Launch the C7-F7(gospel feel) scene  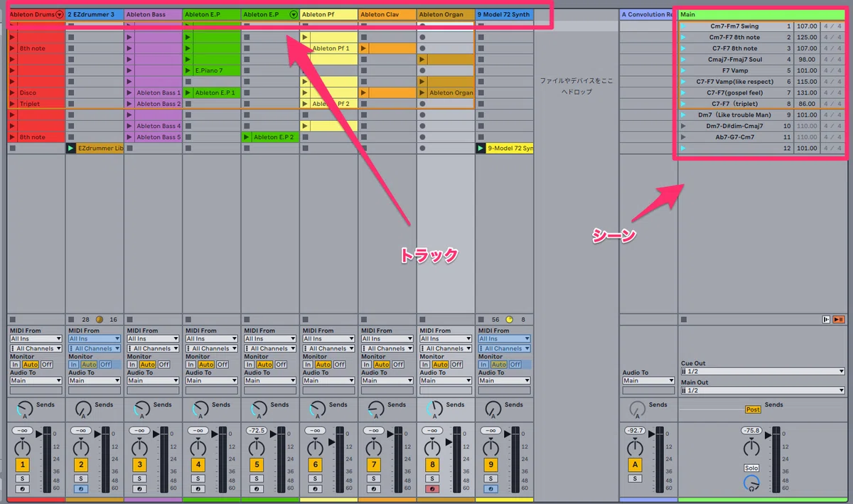[x=683, y=92]
